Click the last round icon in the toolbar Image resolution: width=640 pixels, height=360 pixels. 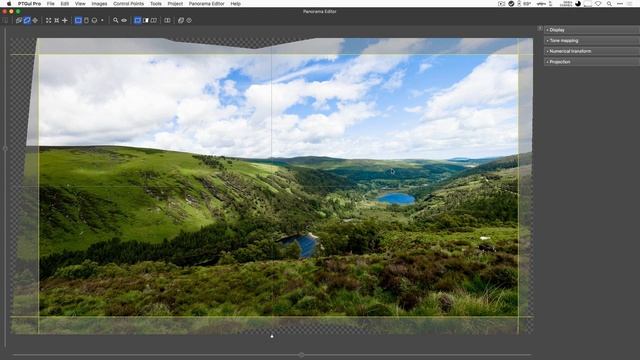[189, 20]
